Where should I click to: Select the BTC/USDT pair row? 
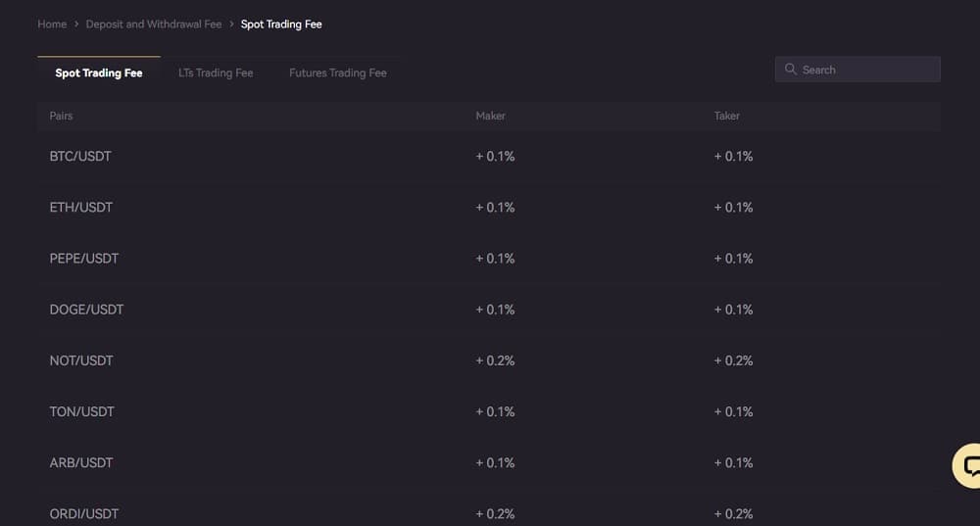(489, 156)
